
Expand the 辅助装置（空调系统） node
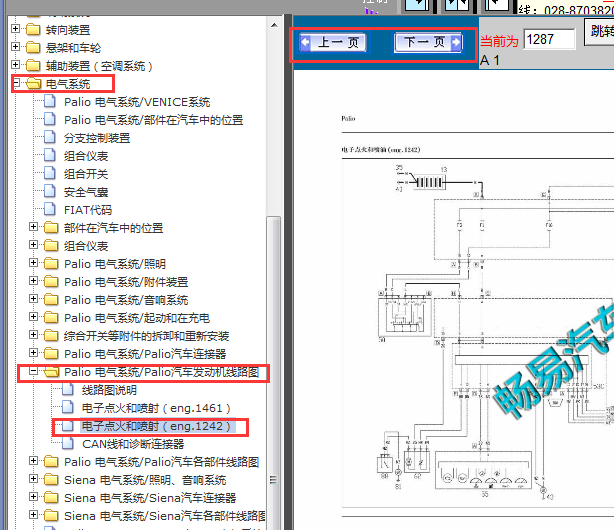(15, 65)
